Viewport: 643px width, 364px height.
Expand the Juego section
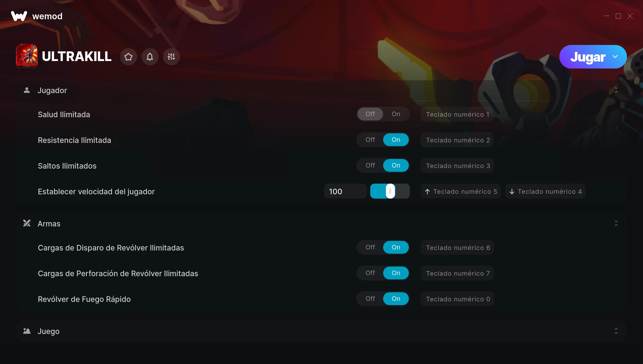click(616, 331)
